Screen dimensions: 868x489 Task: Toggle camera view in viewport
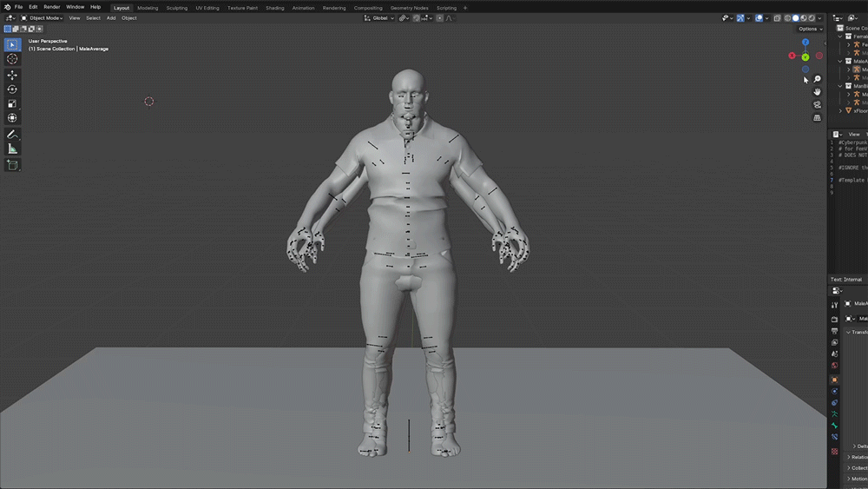coord(817,104)
